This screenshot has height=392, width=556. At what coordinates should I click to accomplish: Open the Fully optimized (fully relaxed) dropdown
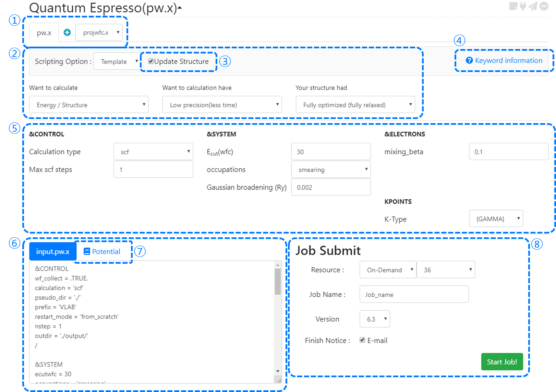[355, 105]
